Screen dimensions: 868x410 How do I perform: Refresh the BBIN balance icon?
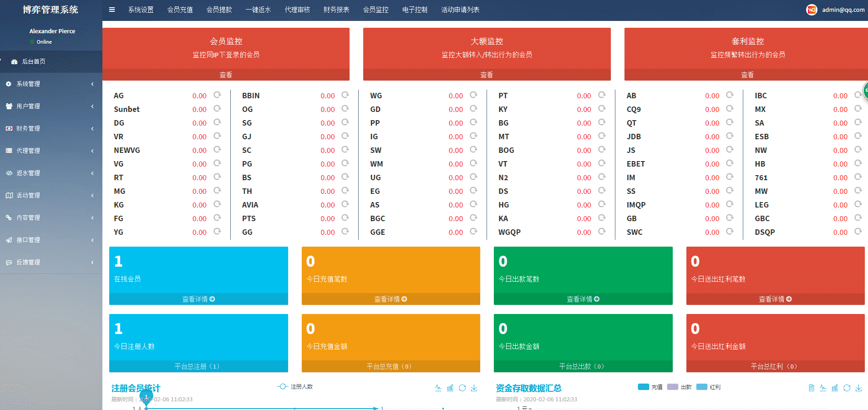click(345, 95)
